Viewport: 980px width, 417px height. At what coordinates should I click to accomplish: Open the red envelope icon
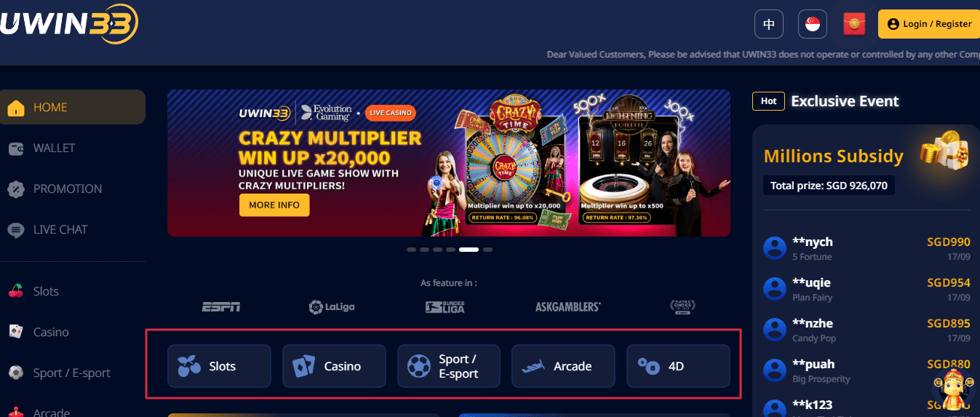point(854,24)
